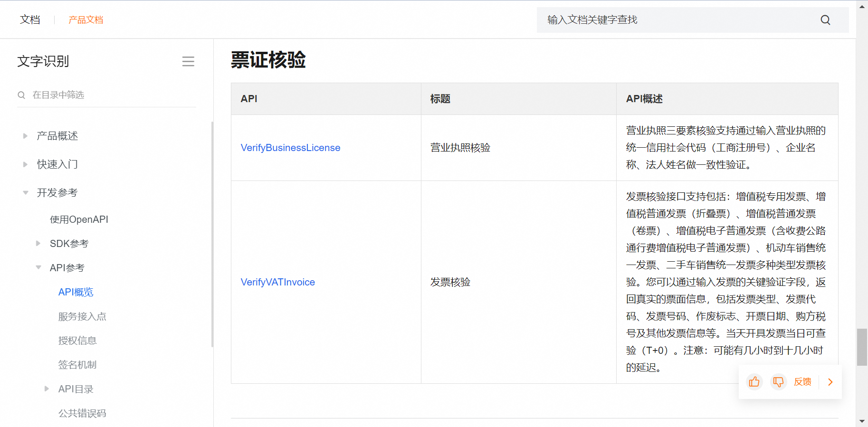868x427 pixels.
Task: Open the 服务接入点 sidebar item
Action: pyautogui.click(x=82, y=316)
